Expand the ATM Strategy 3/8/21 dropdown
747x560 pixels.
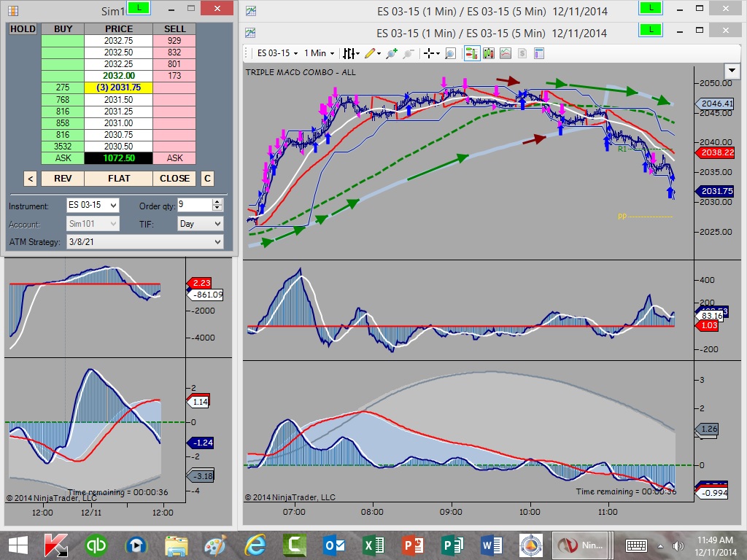[x=145, y=242]
